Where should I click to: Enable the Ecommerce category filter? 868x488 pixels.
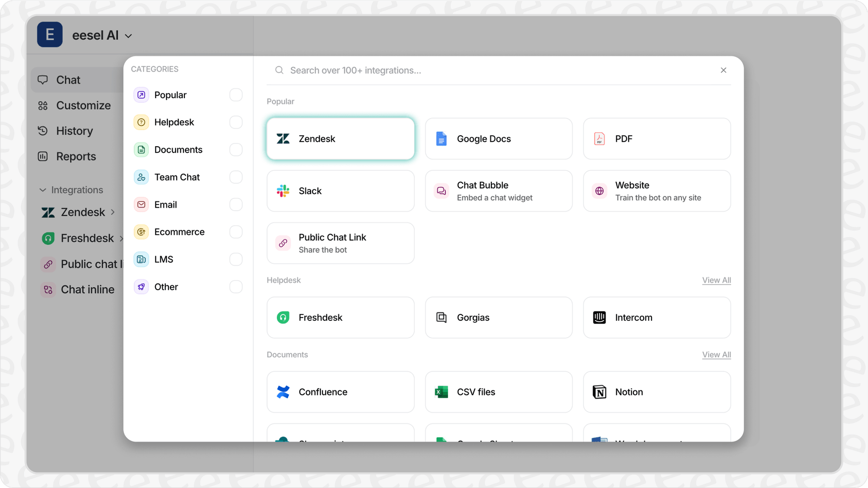coord(236,232)
